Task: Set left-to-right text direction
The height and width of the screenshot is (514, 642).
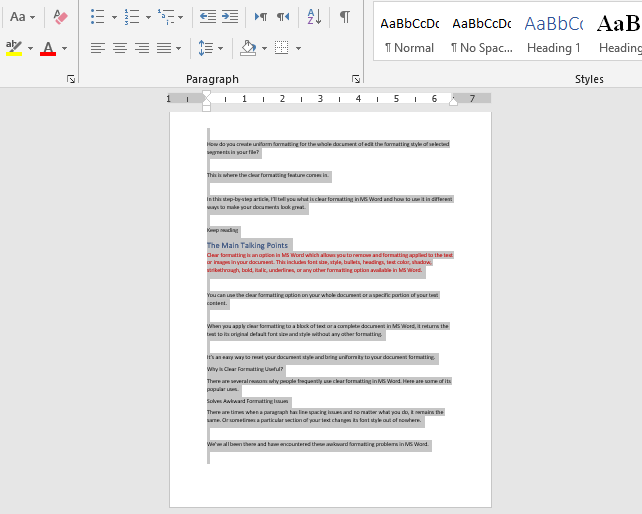Action: click(x=261, y=17)
